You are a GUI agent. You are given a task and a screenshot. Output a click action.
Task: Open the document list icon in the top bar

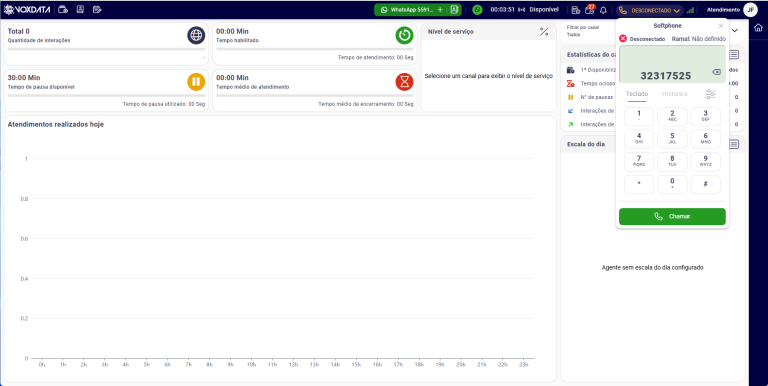pyautogui.click(x=576, y=10)
